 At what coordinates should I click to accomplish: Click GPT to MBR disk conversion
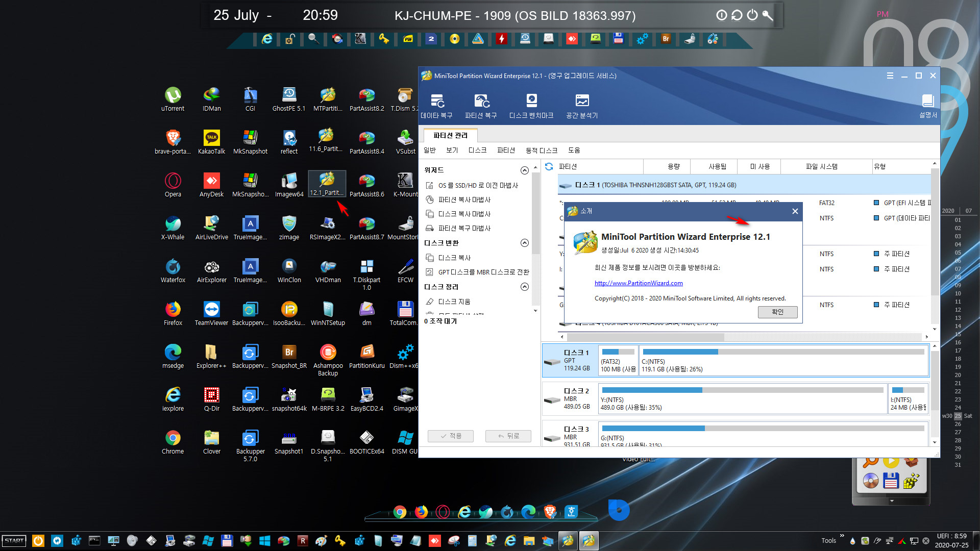(478, 272)
